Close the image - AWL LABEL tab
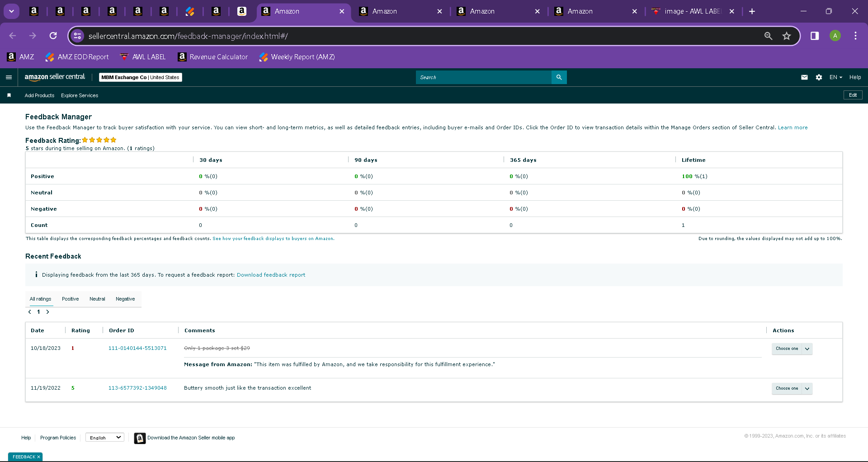Image resolution: width=868 pixels, height=462 pixels. (732, 11)
